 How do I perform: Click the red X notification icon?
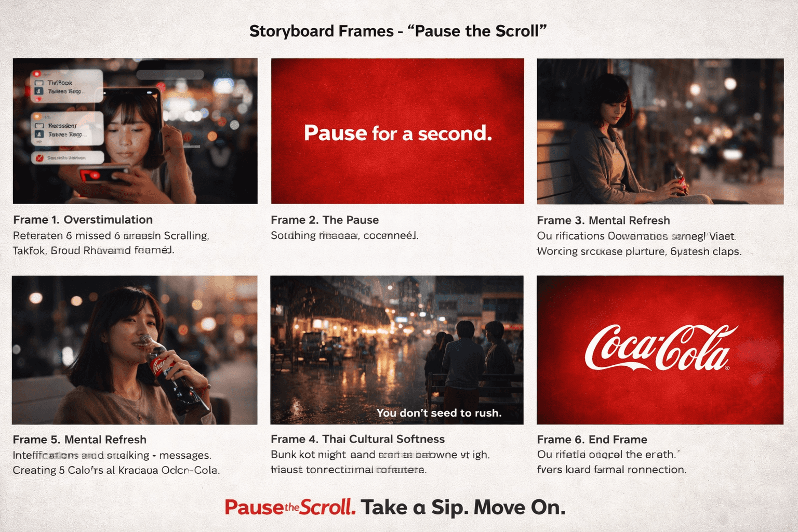tap(39, 157)
